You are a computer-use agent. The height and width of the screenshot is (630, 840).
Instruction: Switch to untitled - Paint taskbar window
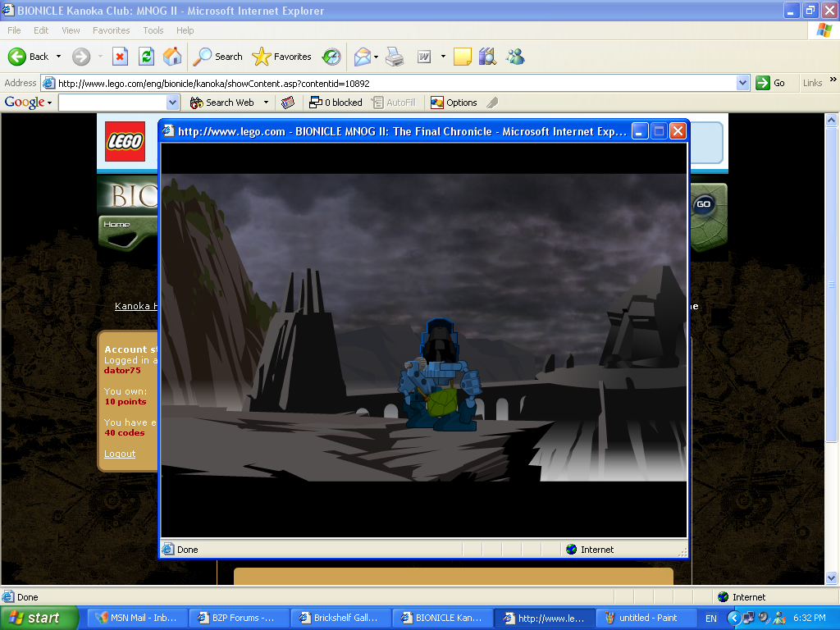pos(646,618)
